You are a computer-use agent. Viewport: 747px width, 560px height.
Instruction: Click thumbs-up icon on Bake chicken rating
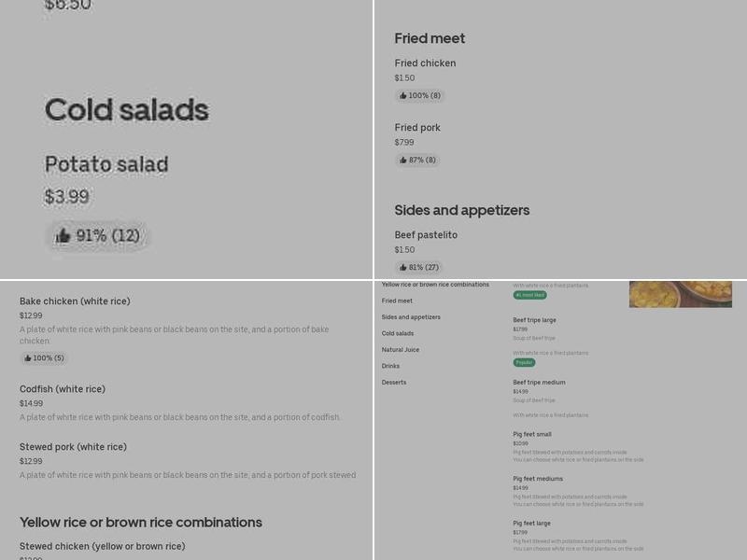(x=28, y=357)
